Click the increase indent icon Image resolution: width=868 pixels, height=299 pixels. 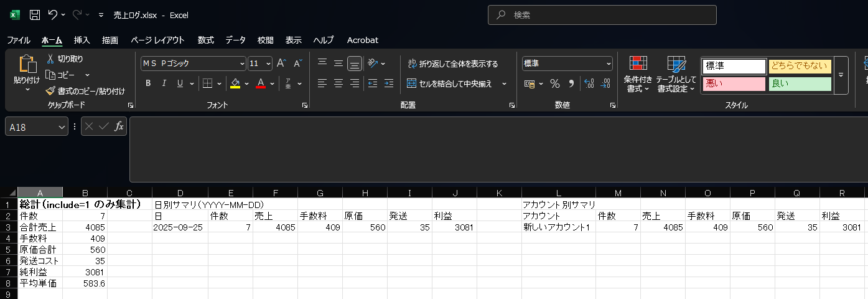[x=389, y=83]
